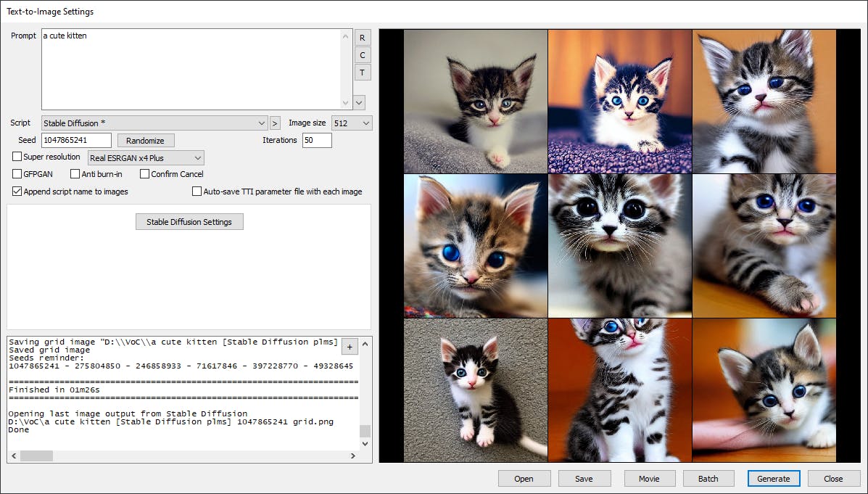868x494 pixels.
Task: Click the log panel vertical scrollbar thumb
Action: tap(365, 431)
